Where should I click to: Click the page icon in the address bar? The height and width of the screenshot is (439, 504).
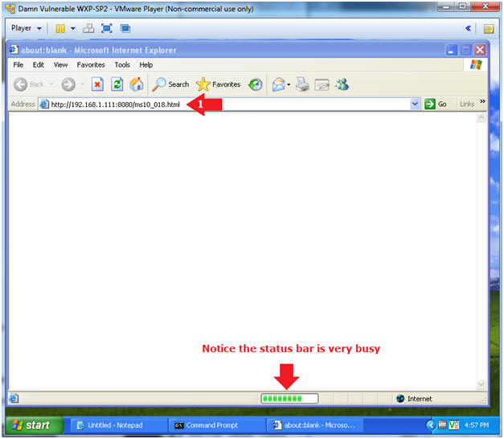(x=44, y=105)
